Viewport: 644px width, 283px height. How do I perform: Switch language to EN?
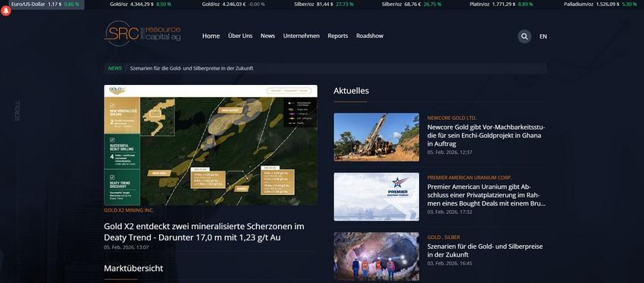(x=543, y=36)
